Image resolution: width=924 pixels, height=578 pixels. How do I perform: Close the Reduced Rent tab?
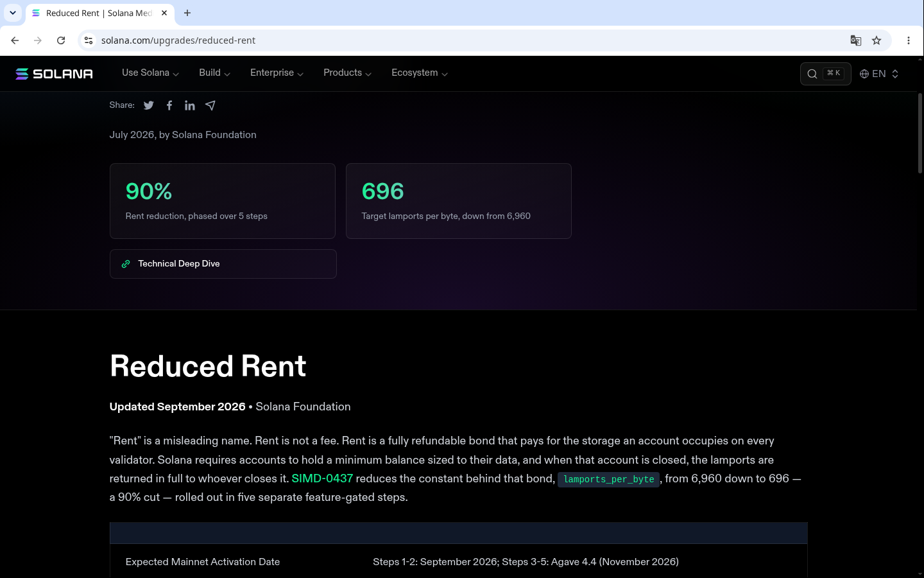tap(164, 13)
